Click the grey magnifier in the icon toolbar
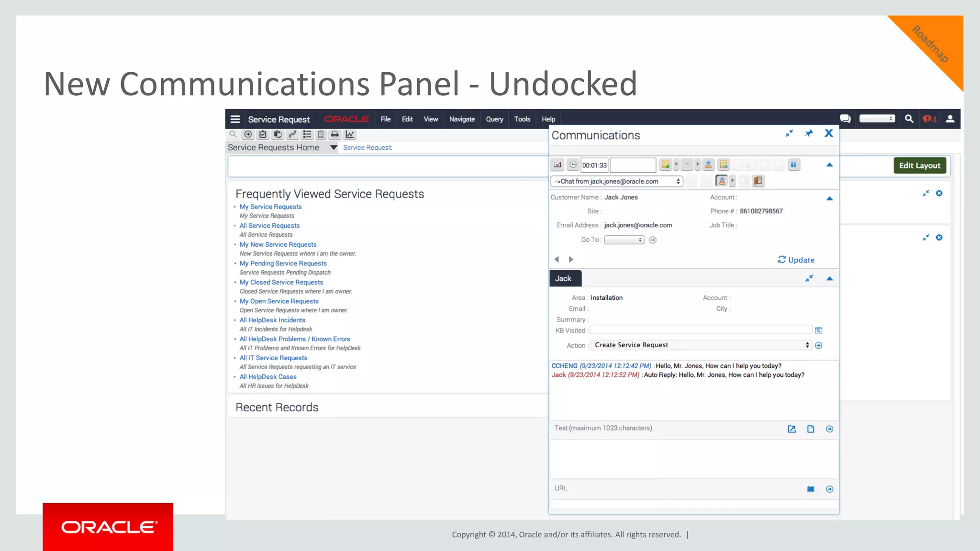 pos(233,134)
